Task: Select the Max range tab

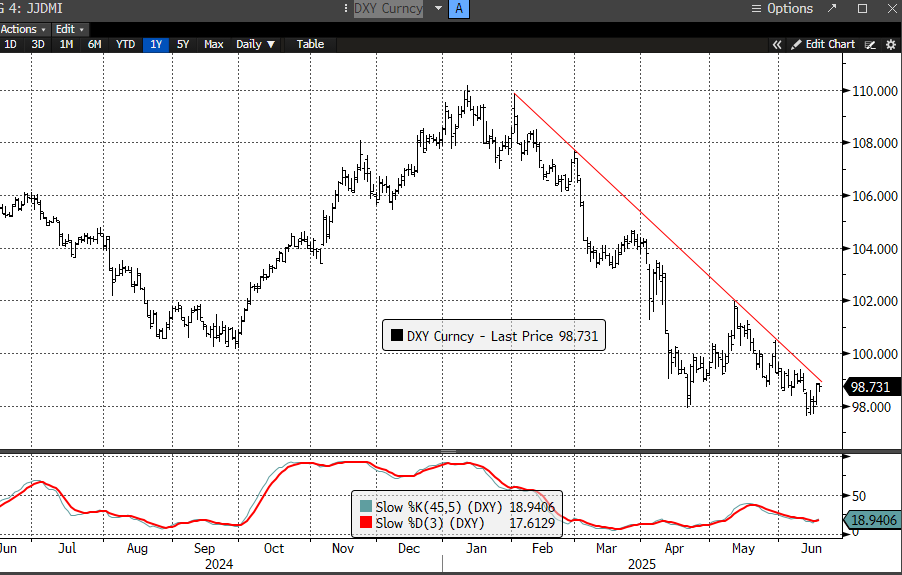Action: 213,44
